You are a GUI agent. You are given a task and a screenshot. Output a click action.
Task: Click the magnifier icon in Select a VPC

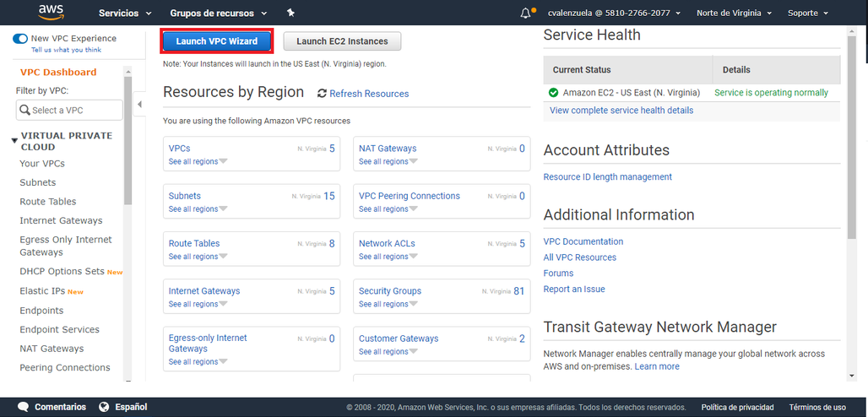(x=24, y=111)
